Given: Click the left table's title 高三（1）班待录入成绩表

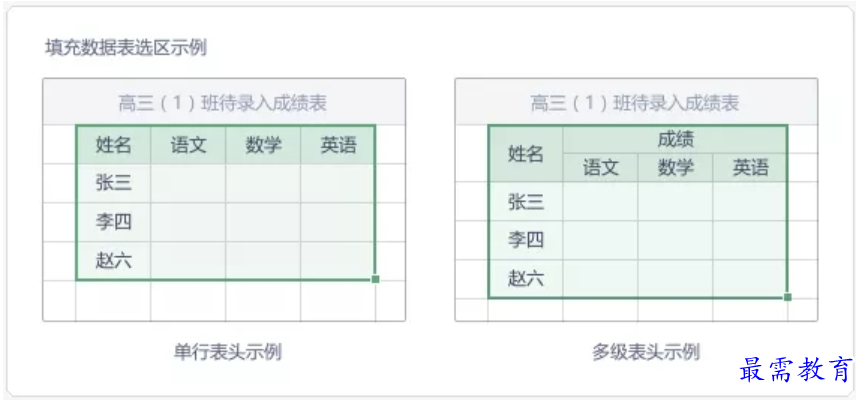Looking at the screenshot, I should pyautogui.click(x=222, y=103).
